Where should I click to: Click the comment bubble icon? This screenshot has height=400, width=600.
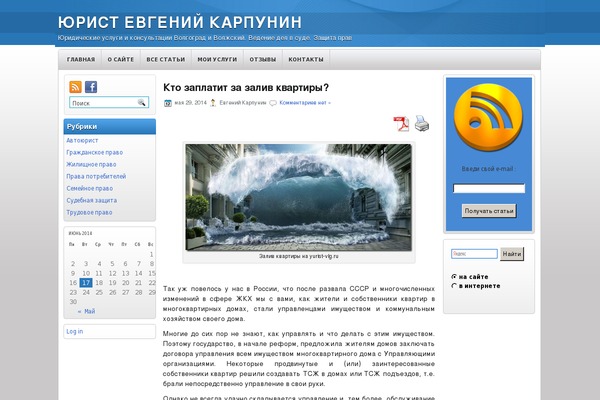coord(273,103)
